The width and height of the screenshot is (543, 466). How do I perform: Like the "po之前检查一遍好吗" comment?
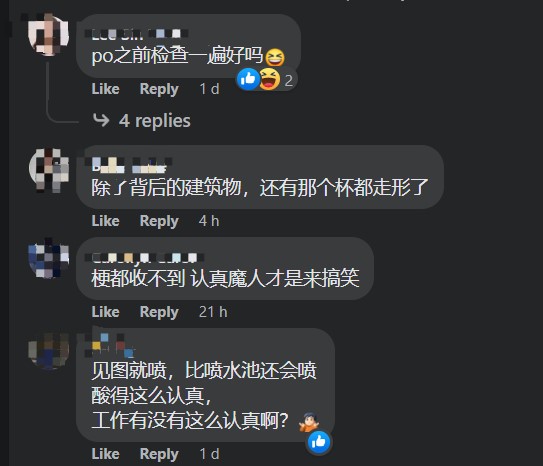point(105,89)
